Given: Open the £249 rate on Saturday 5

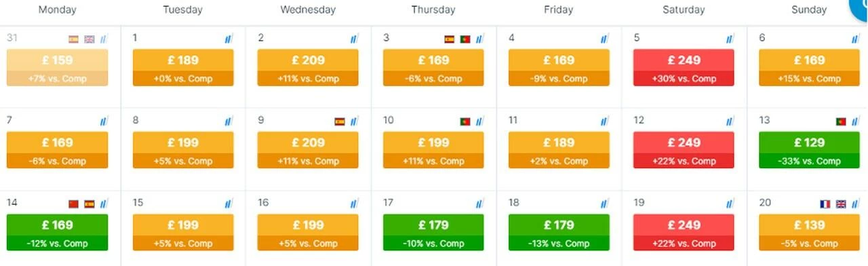Looking at the screenshot, I should pos(684,60).
